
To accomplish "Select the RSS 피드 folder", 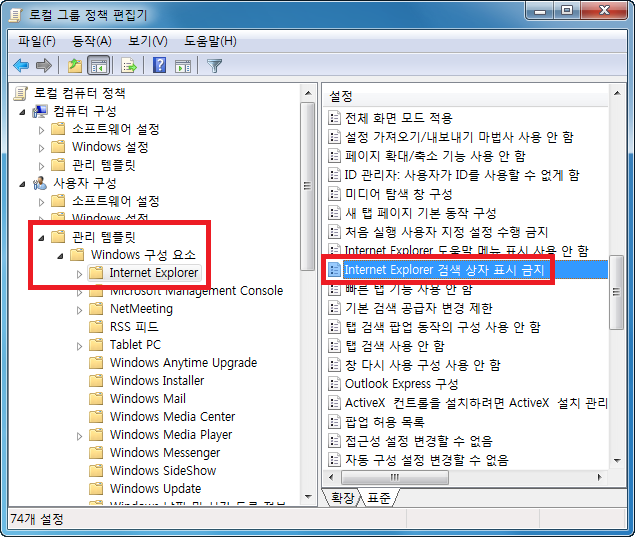I will click(134, 326).
